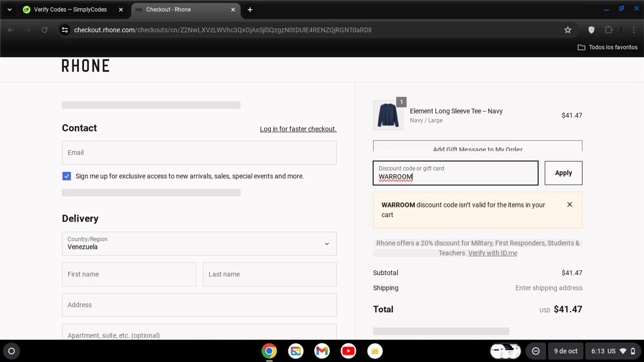The height and width of the screenshot is (362, 644).
Task: Open the Extensions puzzle icon
Action: pyautogui.click(x=608, y=30)
